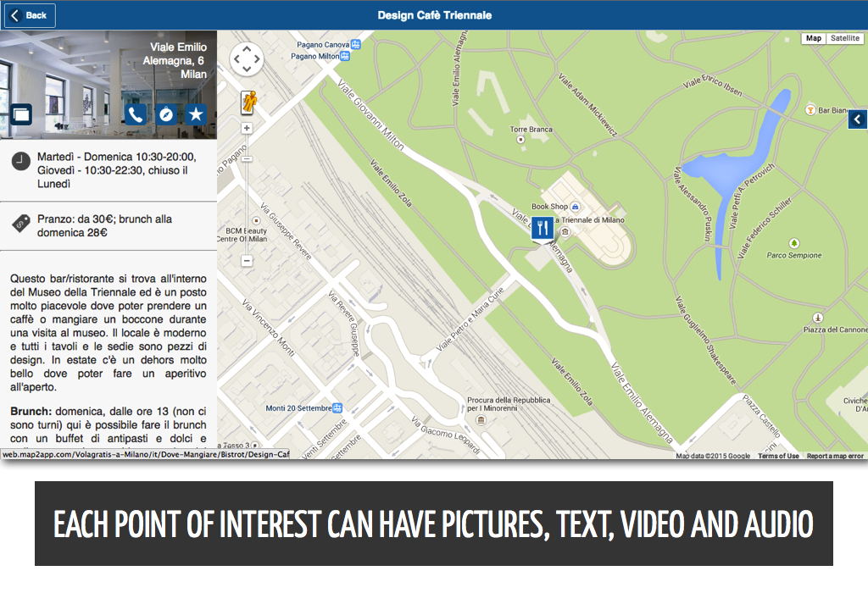This screenshot has height=593, width=868.
Task: Click the Bar Bianco drink icon
Action: pyautogui.click(x=810, y=109)
